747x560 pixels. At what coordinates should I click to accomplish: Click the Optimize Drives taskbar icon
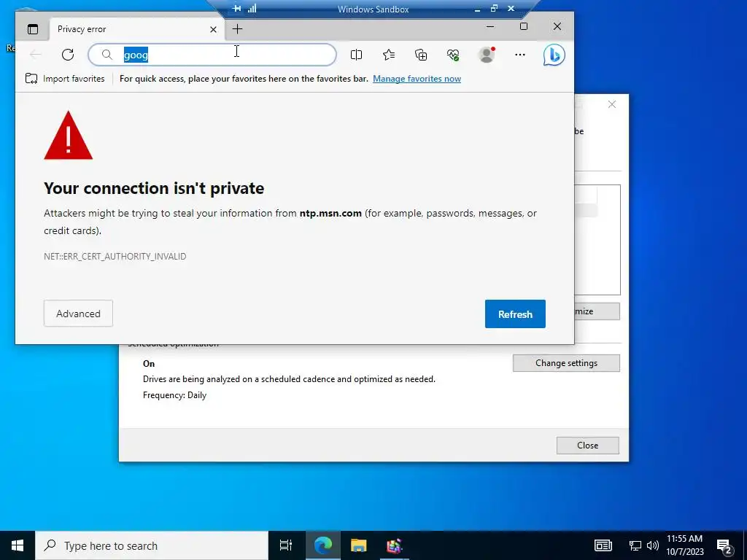(394, 545)
